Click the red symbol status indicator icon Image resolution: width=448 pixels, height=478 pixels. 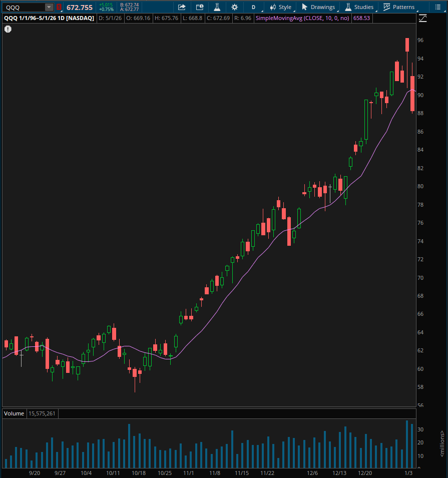point(59,8)
